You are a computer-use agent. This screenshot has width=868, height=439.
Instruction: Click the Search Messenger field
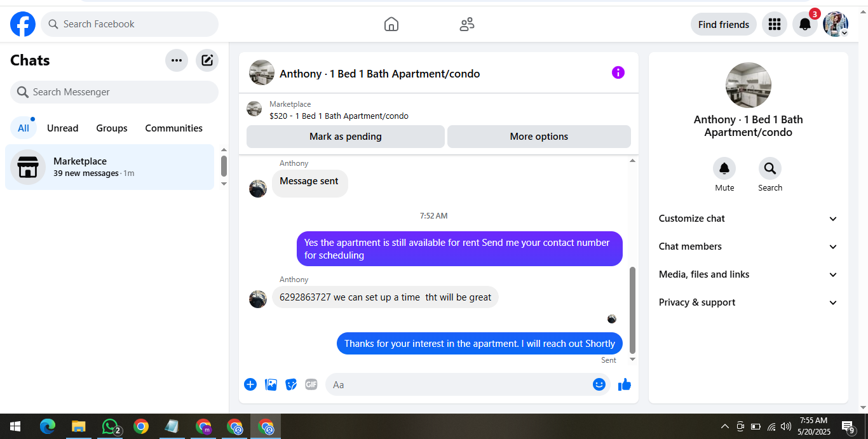tap(114, 92)
